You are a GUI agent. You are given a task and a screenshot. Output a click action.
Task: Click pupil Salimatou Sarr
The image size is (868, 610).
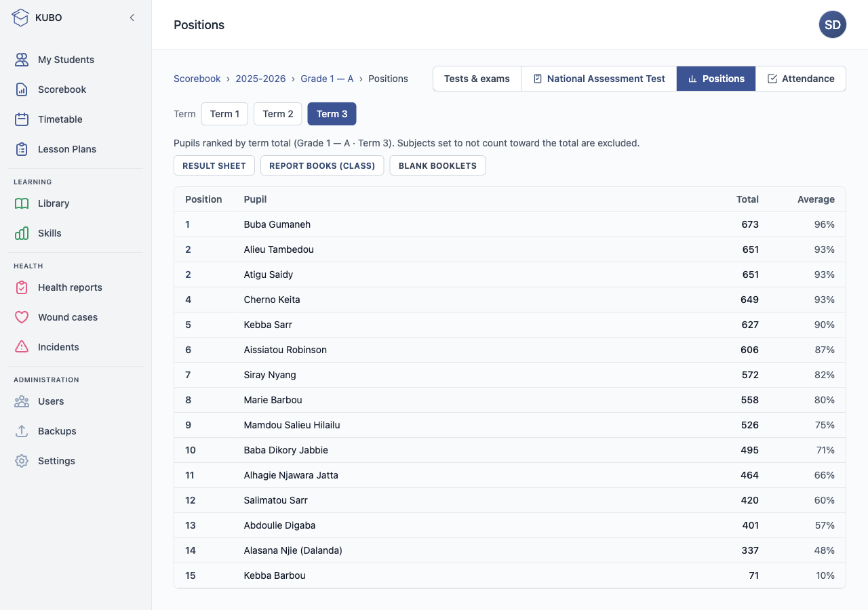(x=276, y=500)
